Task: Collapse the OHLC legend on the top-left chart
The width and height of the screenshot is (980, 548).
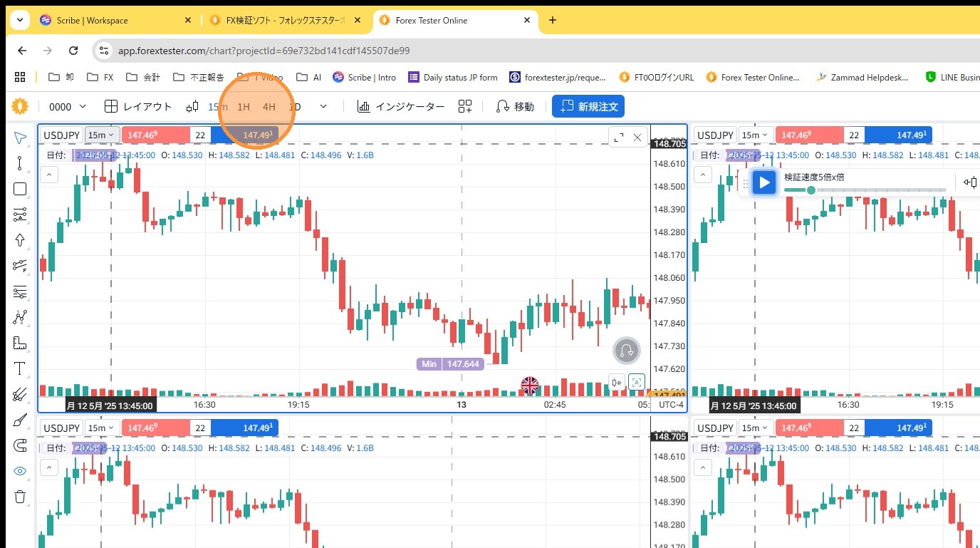Action: pyautogui.click(x=48, y=174)
